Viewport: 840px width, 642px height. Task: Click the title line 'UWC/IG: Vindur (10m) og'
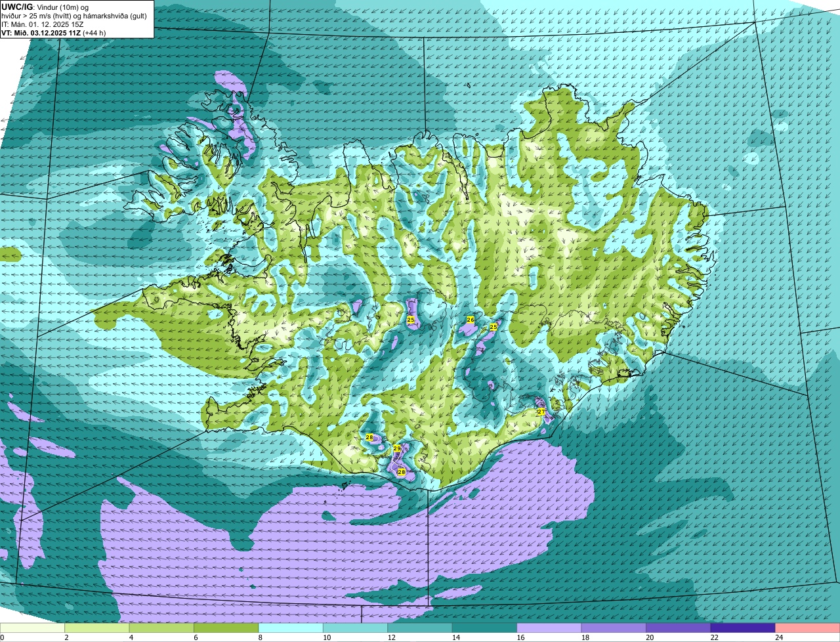(x=45, y=7)
